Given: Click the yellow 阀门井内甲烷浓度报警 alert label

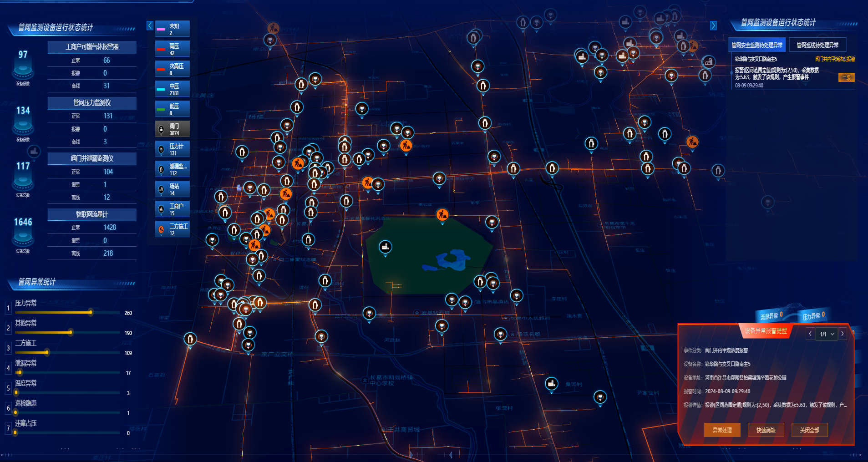Looking at the screenshot, I should click(x=835, y=59).
